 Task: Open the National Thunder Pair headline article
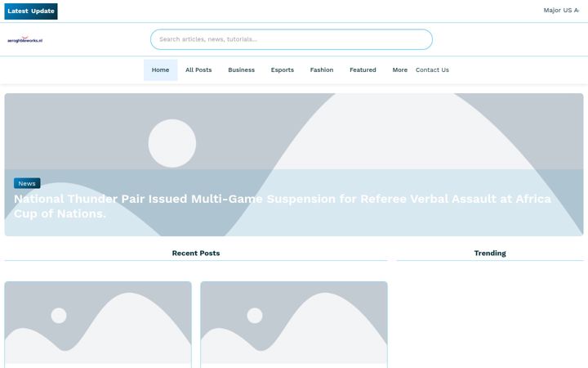click(x=283, y=206)
